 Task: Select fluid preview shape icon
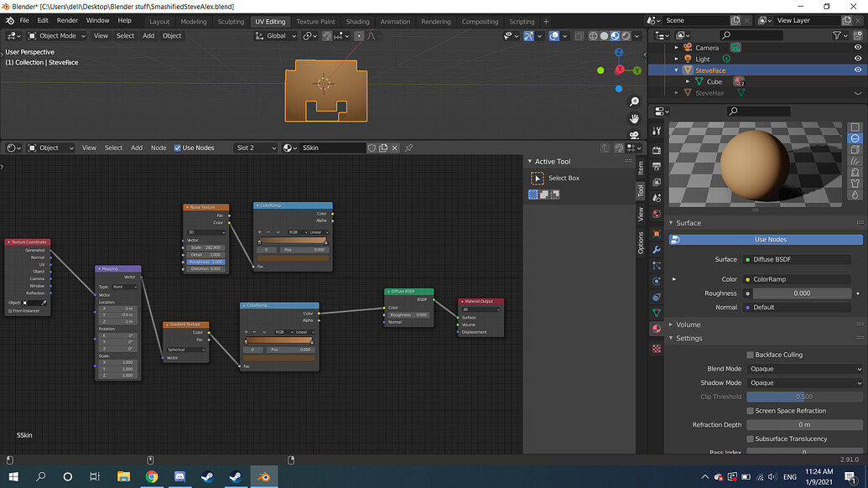(x=855, y=195)
